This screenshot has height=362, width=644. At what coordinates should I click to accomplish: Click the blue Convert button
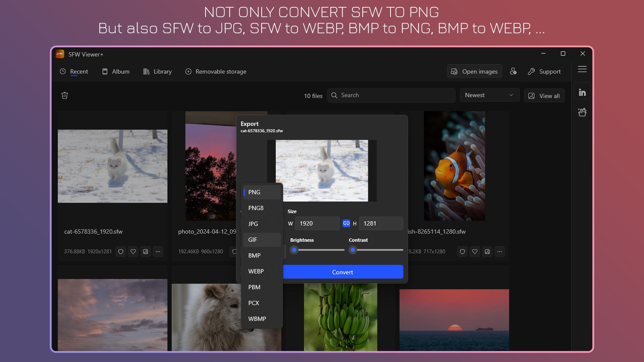(343, 272)
